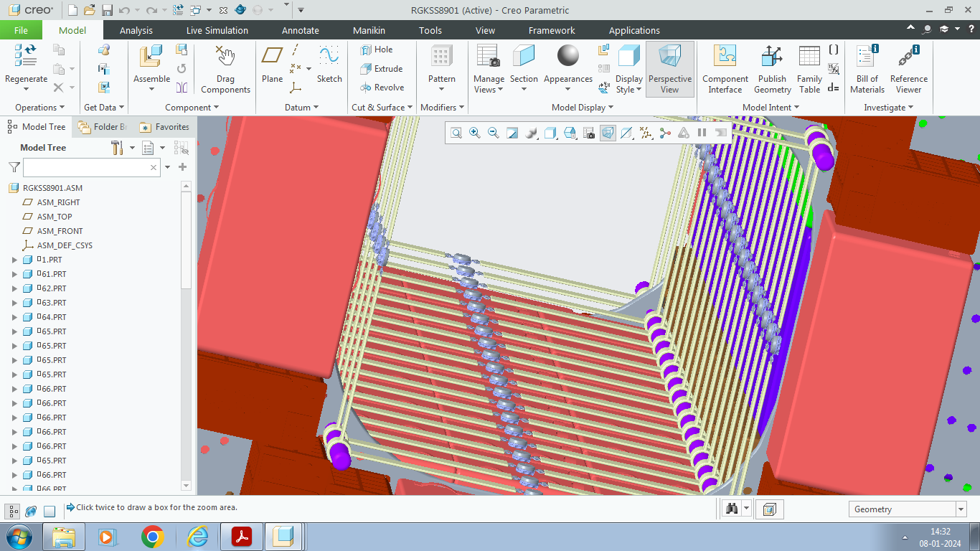Select ASM_FRONT datum plane in tree
The height and width of the screenshot is (551, 980).
tap(60, 231)
